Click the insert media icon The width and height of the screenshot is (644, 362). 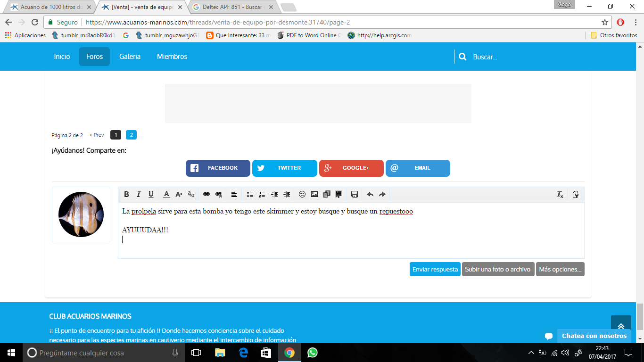tap(327, 194)
